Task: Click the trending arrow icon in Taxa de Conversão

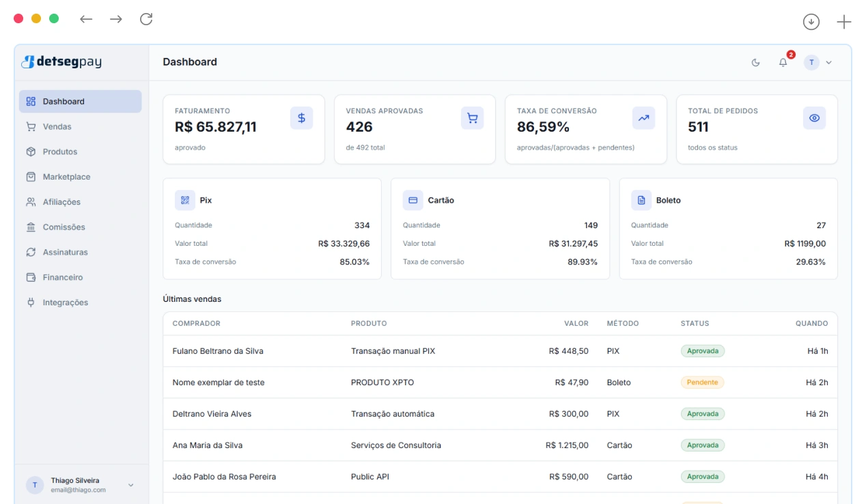Action: click(643, 117)
